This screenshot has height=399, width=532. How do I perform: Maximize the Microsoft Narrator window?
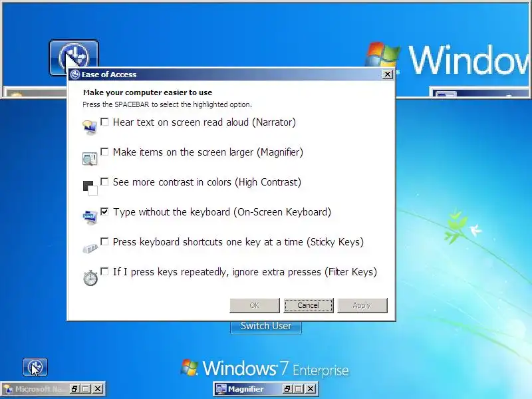[x=86, y=389]
